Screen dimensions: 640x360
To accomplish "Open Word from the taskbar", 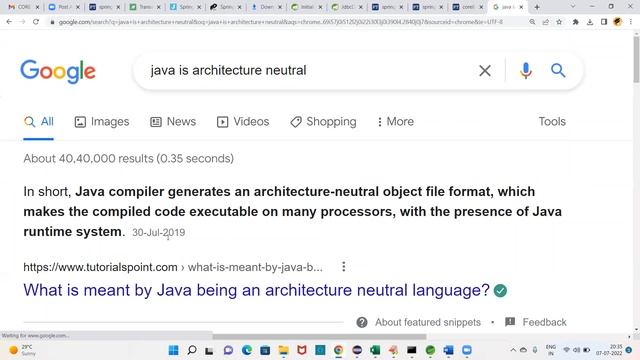I will pos(449,350).
